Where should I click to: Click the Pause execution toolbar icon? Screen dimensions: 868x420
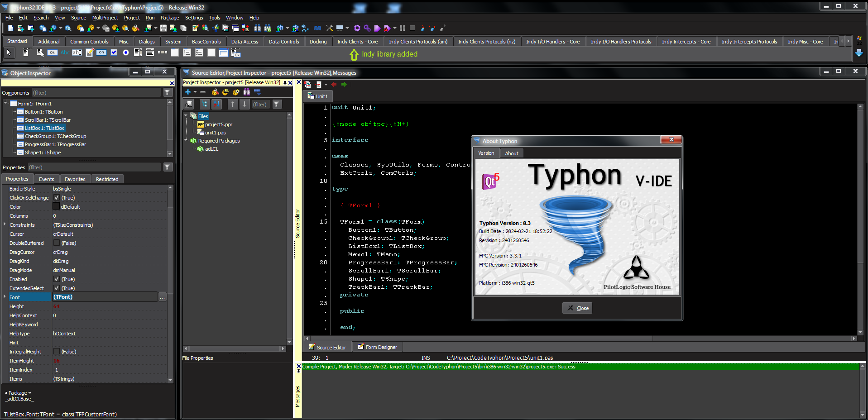tap(402, 28)
